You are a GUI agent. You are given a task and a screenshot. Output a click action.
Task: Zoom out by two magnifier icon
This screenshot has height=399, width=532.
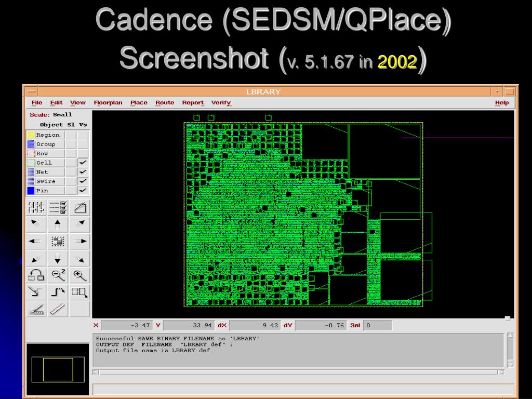58,275
